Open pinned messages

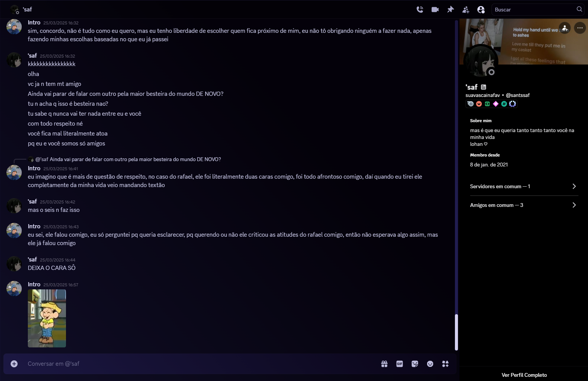pos(450,10)
